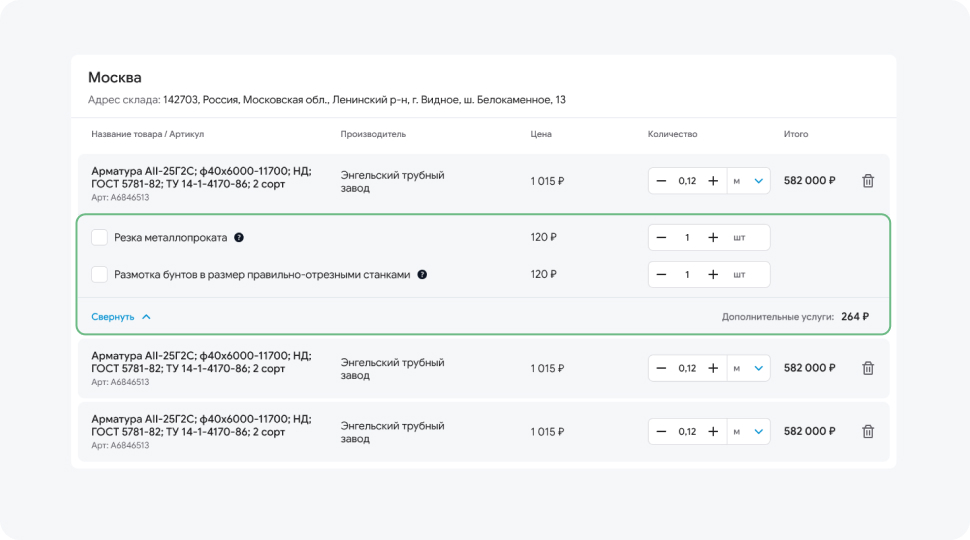Expand unit selector in third Арматура row
This screenshot has height=540, width=970.
tap(749, 431)
